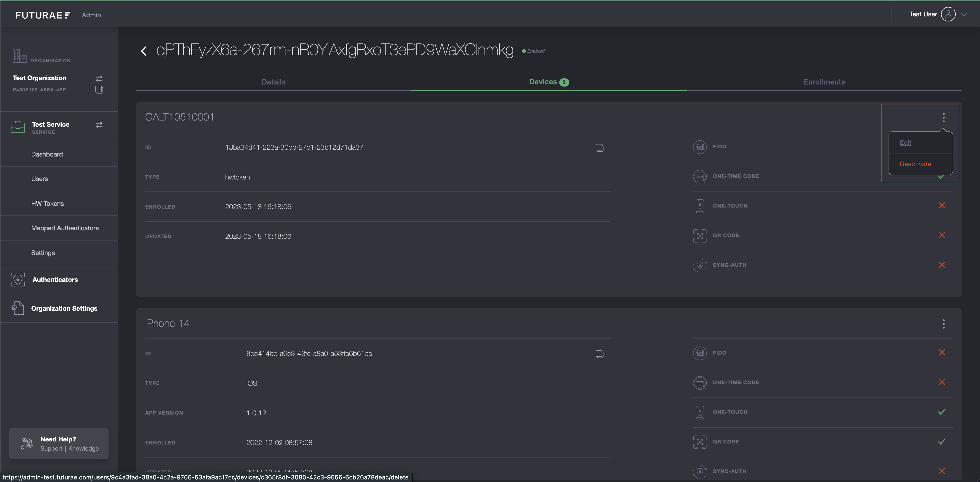The height and width of the screenshot is (482, 980).
Task: Click the QR Code red X for GALT10510001
Action: tap(942, 235)
